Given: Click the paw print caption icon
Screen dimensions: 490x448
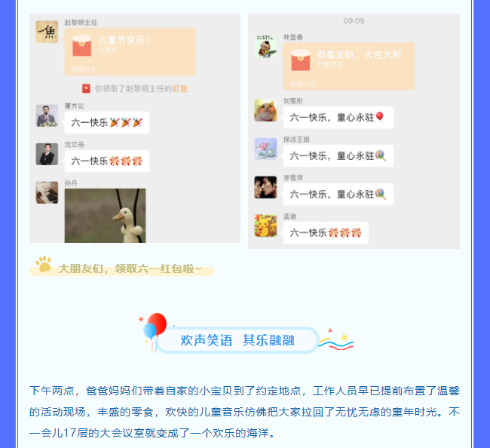Looking at the screenshot, I should (x=44, y=264).
